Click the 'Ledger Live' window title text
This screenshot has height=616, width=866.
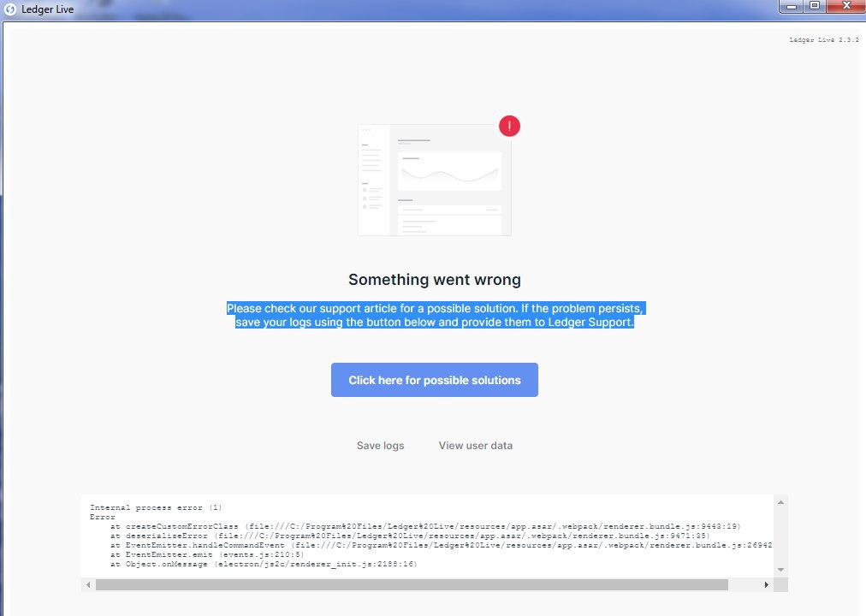click(48, 9)
